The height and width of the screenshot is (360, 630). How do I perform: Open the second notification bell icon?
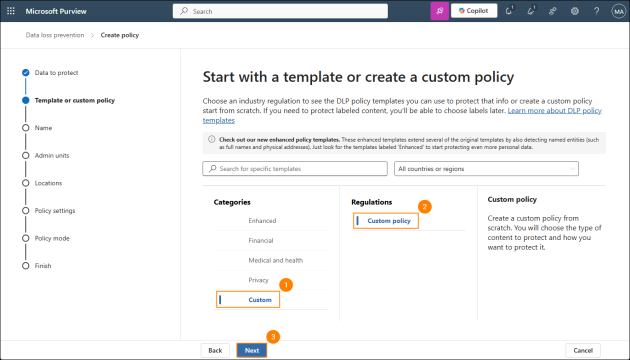tap(531, 11)
